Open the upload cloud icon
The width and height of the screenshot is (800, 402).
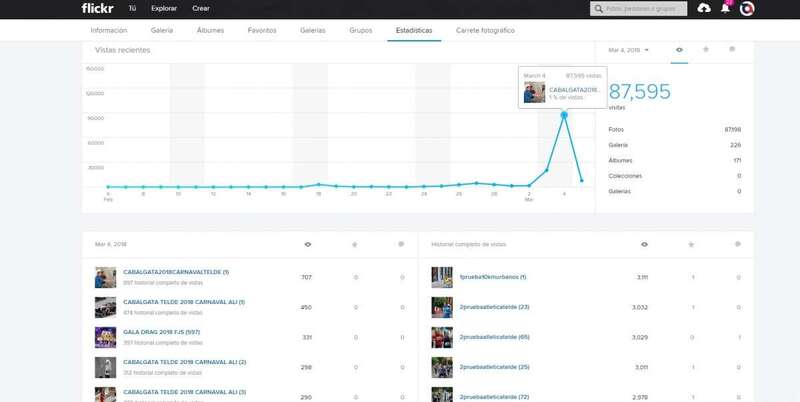(x=704, y=8)
